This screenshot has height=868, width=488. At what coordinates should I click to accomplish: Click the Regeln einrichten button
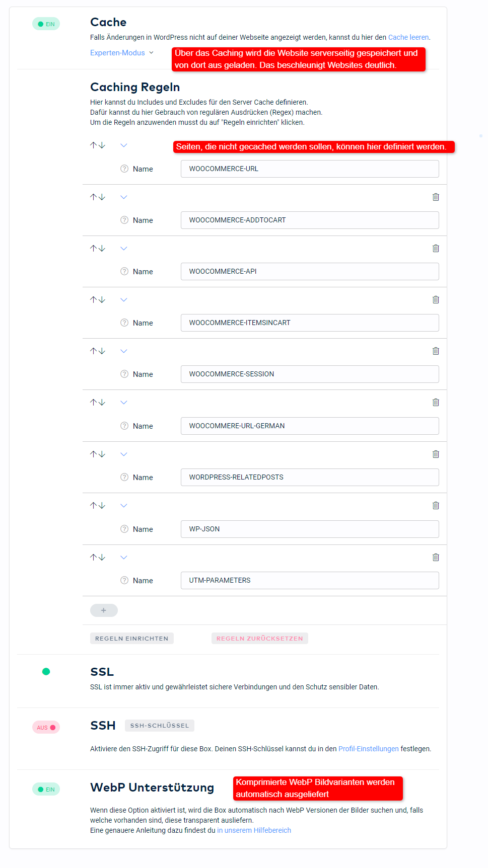pos(132,639)
